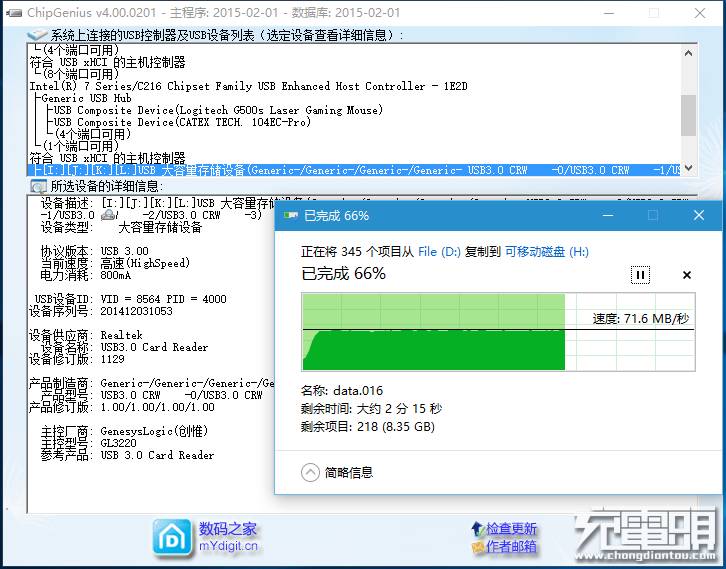Image resolution: width=726 pixels, height=569 pixels.
Task: Close the ChipGenius window
Action: click(x=700, y=13)
